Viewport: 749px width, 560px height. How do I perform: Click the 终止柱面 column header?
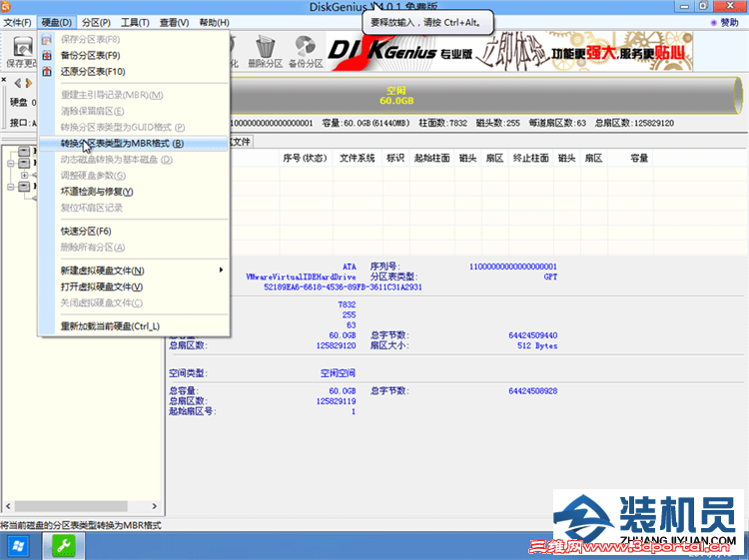pyautogui.click(x=531, y=158)
